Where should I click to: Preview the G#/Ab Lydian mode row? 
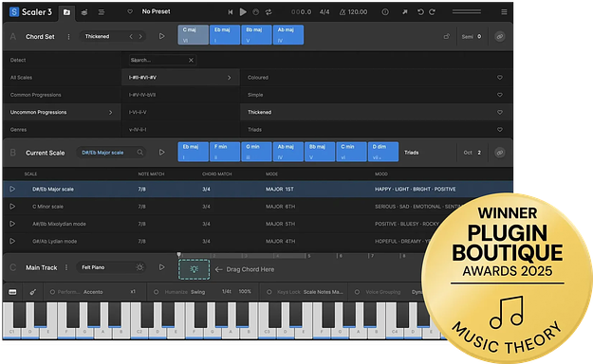(x=12, y=241)
